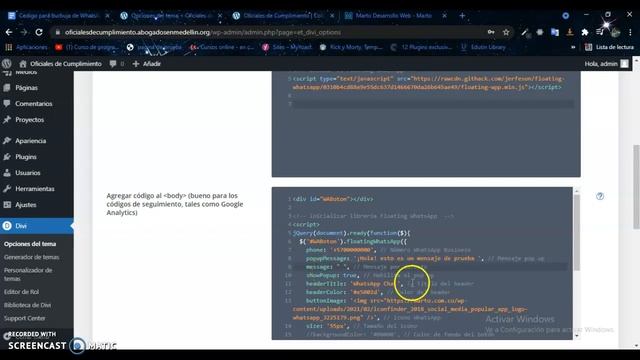Open 'Lista de lectura' reading list
Image resolution: width=640 pixels, height=360 pixels.
click(609, 47)
